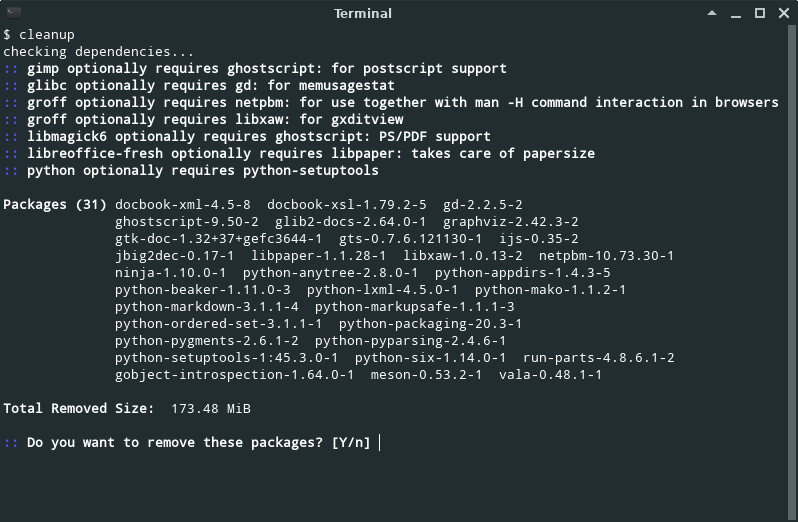
Task: Click the '$ cleanup' command line
Action: 39,35
